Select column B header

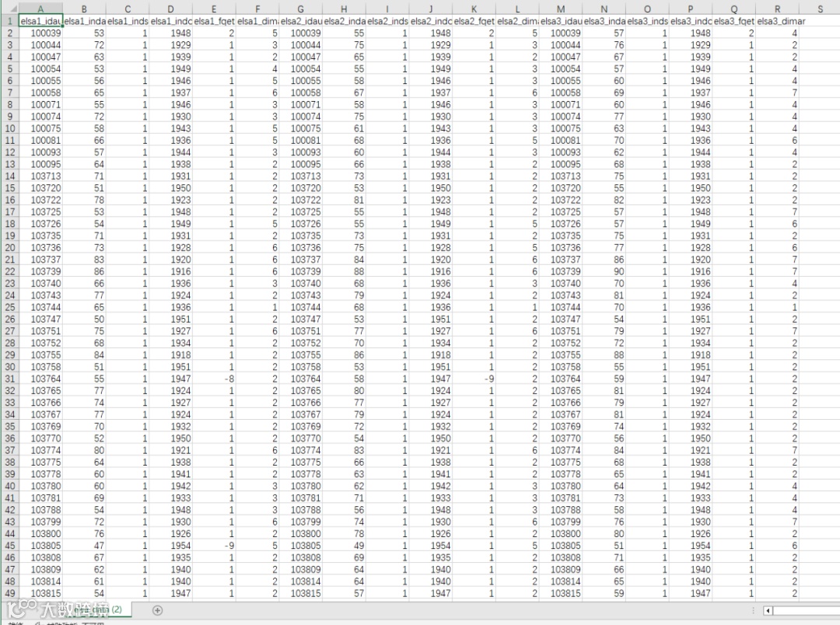(84, 9)
